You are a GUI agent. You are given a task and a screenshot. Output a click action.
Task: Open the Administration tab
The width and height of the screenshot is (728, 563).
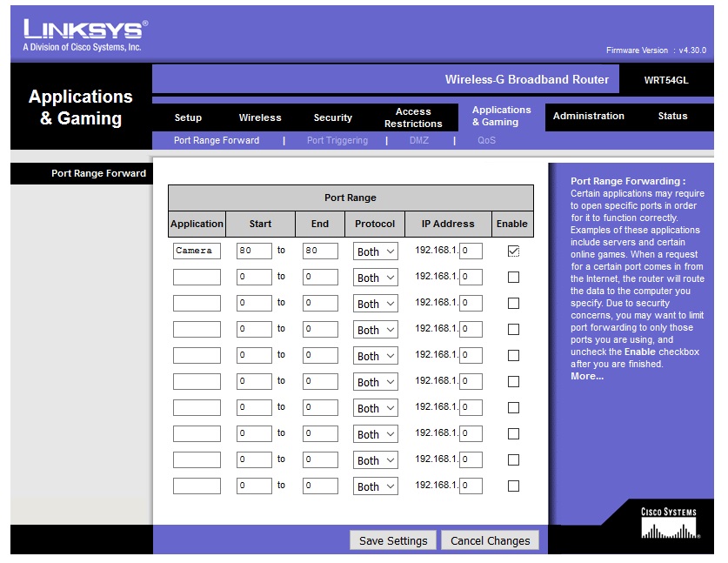pyautogui.click(x=588, y=116)
